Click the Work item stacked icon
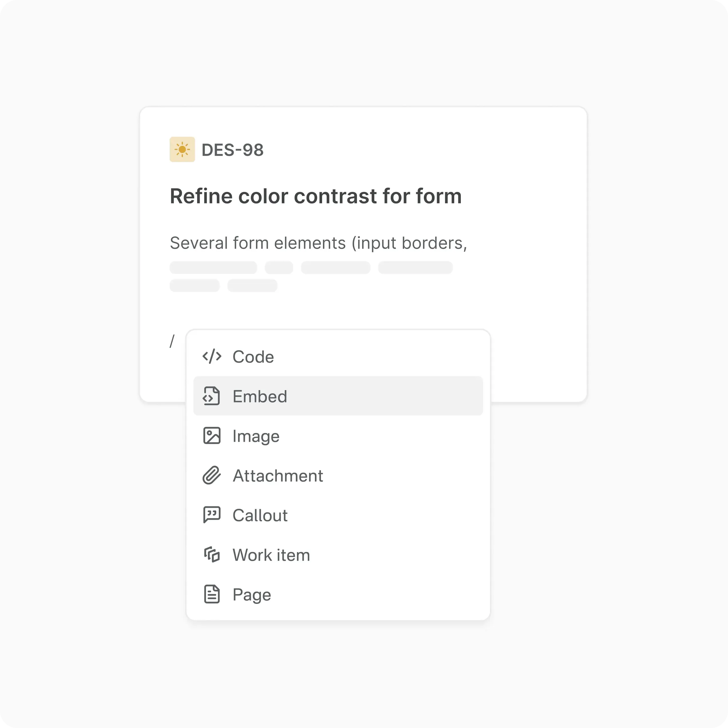 (212, 555)
